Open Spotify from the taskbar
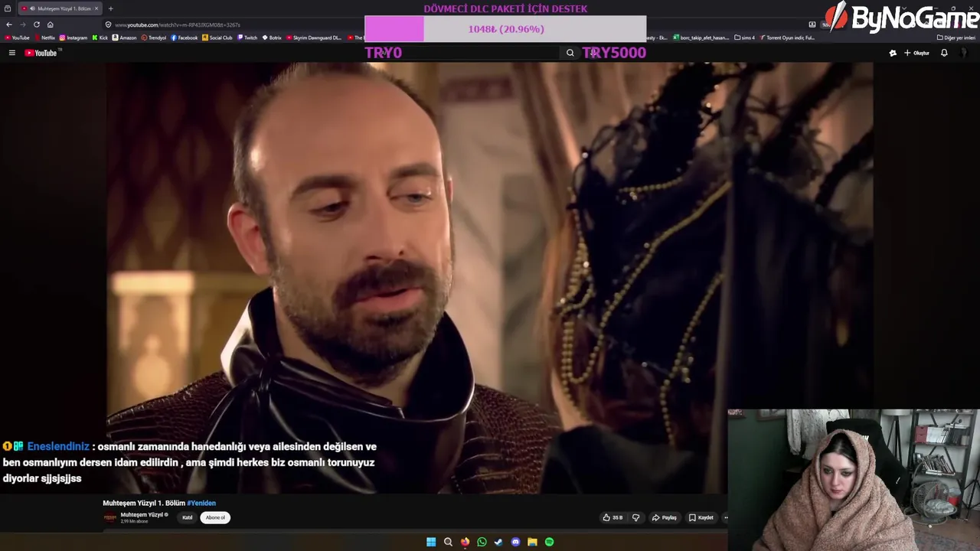Image resolution: width=980 pixels, height=551 pixels. (x=549, y=542)
